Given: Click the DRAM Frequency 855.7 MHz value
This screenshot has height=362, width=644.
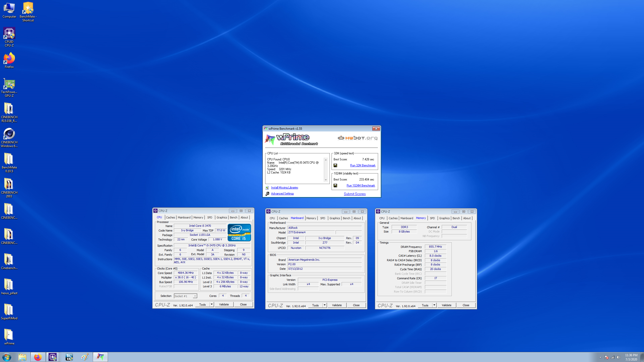Looking at the screenshot, I should coord(435,247).
